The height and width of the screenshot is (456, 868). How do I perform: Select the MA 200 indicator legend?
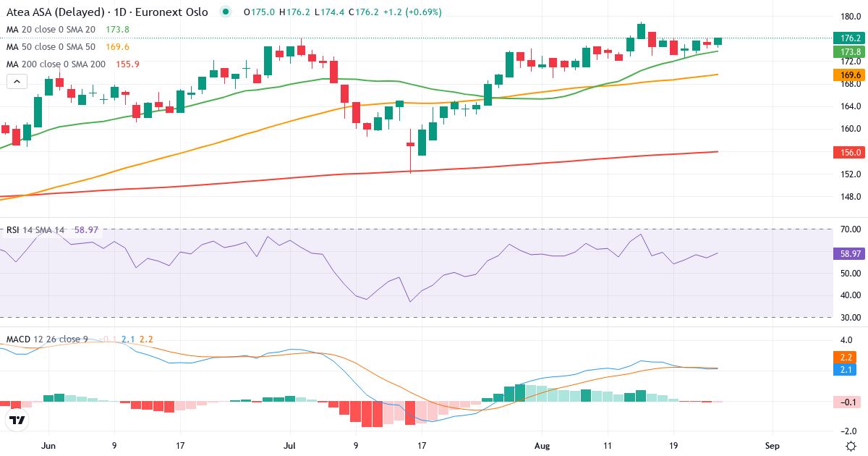click(x=73, y=64)
